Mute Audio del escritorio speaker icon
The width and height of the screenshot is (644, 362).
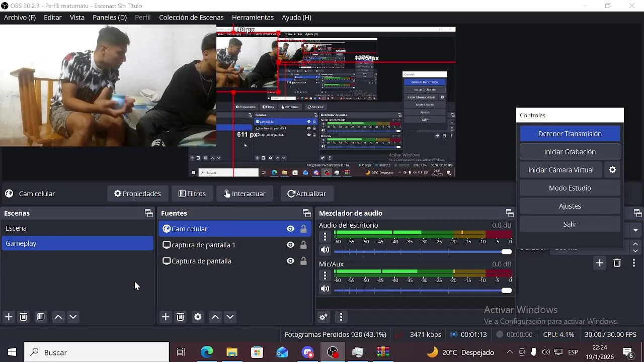(325, 250)
